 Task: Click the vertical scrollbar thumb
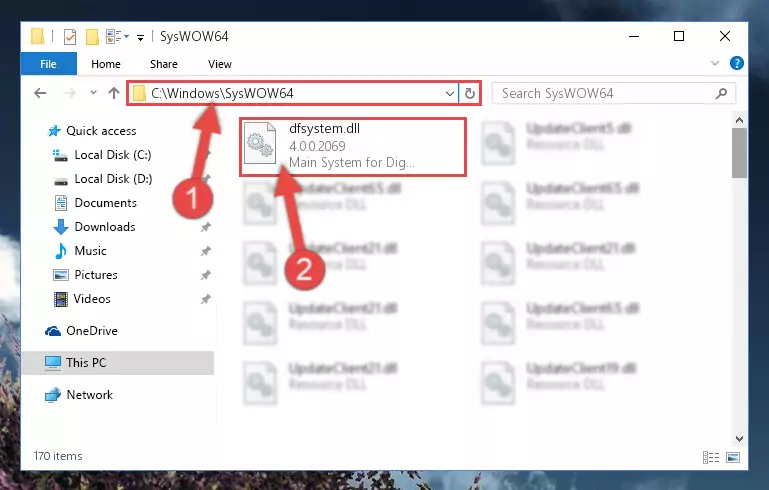pyautogui.click(x=739, y=153)
